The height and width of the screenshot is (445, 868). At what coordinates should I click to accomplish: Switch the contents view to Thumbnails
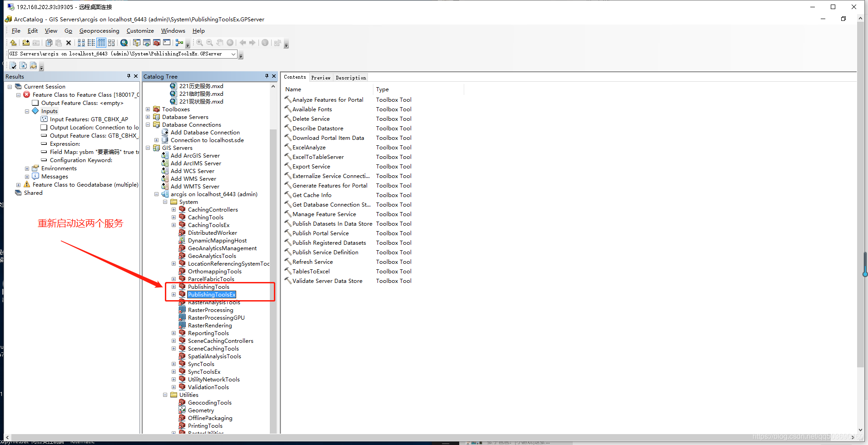point(111,43)
